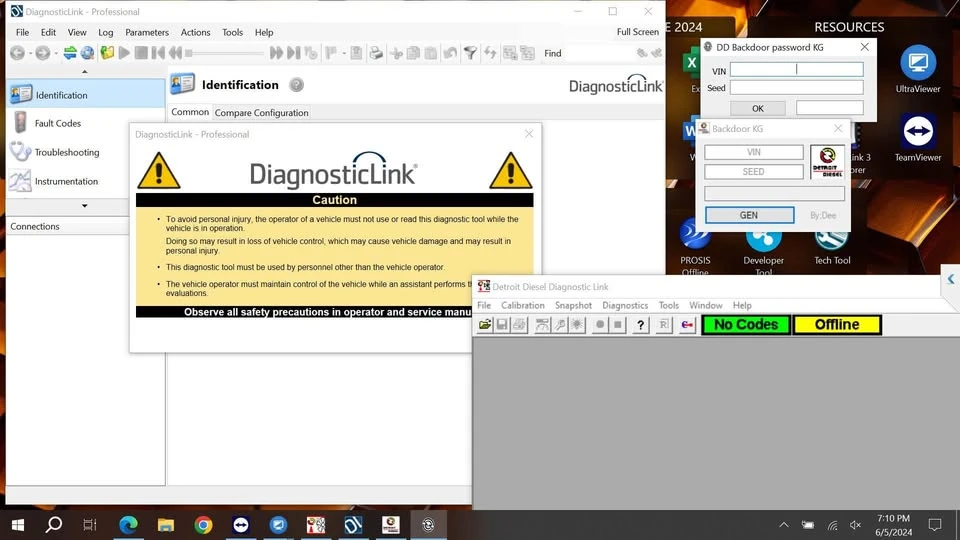The height and width of the screenshot is (540, 960).
Task: Click the Stop log playback button
Action: pyautogui.click(x=141, y=53)
